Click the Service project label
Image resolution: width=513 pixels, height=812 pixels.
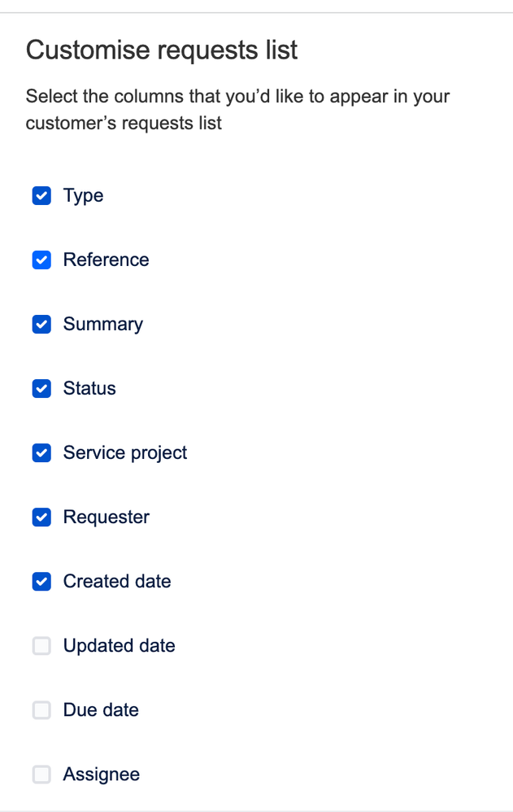click(124, 452)
